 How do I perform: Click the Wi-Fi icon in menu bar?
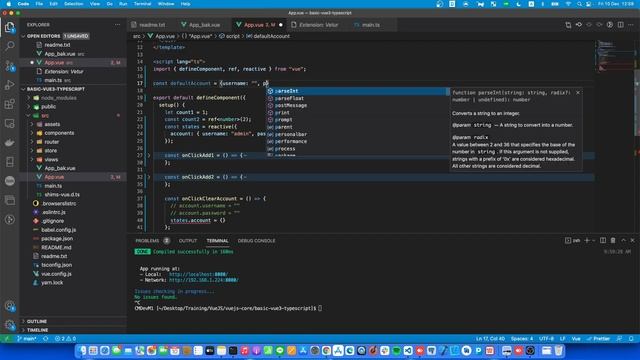(568, 4)
